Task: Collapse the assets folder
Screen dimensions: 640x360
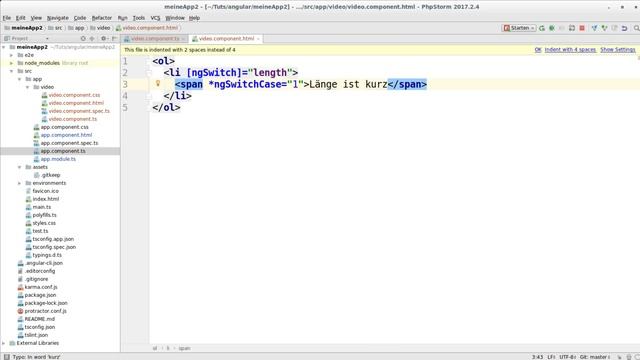Action: [x=20, y=167]
